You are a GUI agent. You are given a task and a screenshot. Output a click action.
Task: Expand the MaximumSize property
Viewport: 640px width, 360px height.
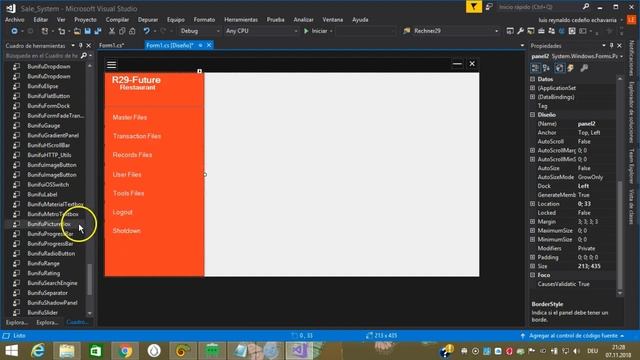[x=533, y=231]
